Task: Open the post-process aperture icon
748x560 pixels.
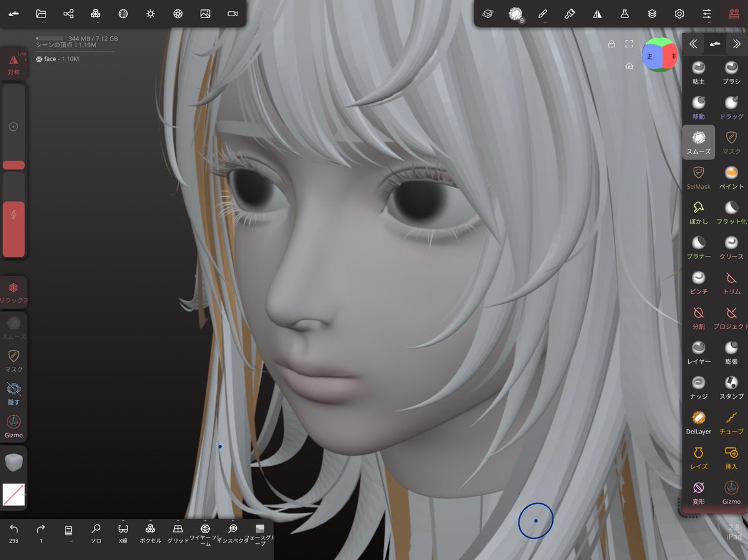Action: pyautogui.click(x=177, y=13)
